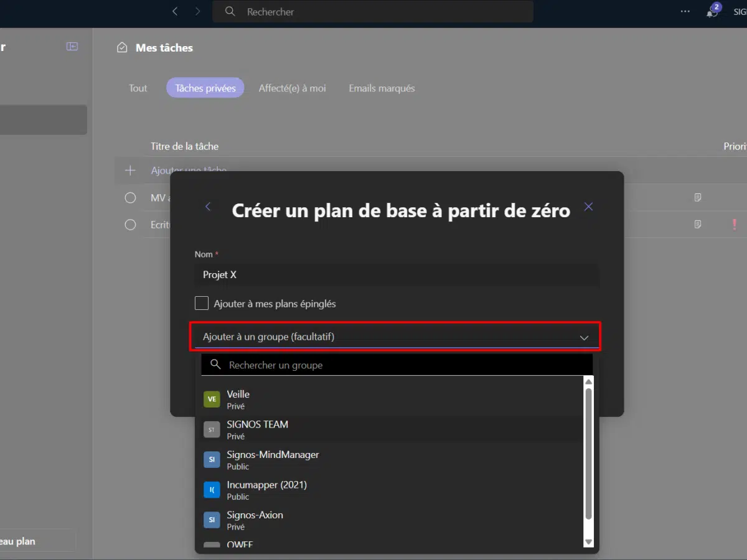Click the notifications bell icon
Viewport: 747px width, 560px height.
(x=712, y=12)
